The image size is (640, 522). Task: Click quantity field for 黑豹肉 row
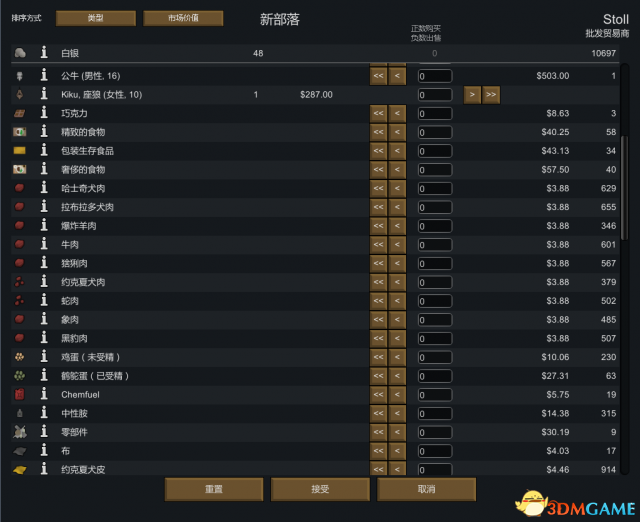435,339
